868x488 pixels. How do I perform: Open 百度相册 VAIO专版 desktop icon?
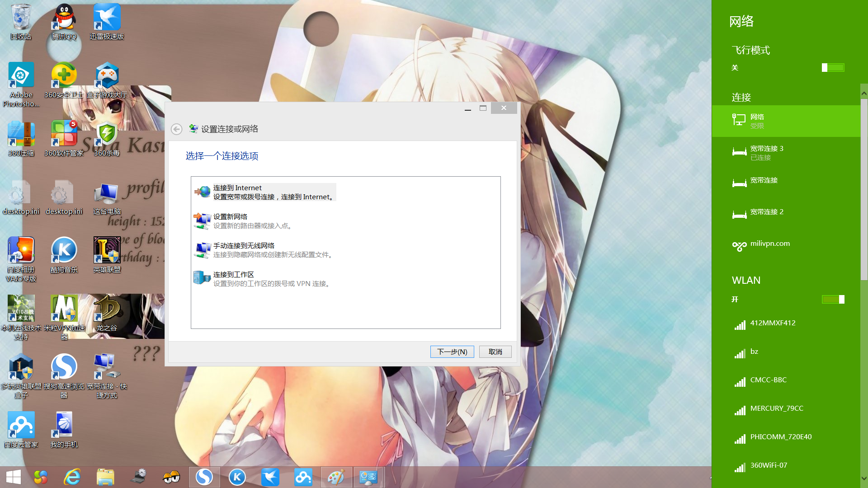pos(21,259)
